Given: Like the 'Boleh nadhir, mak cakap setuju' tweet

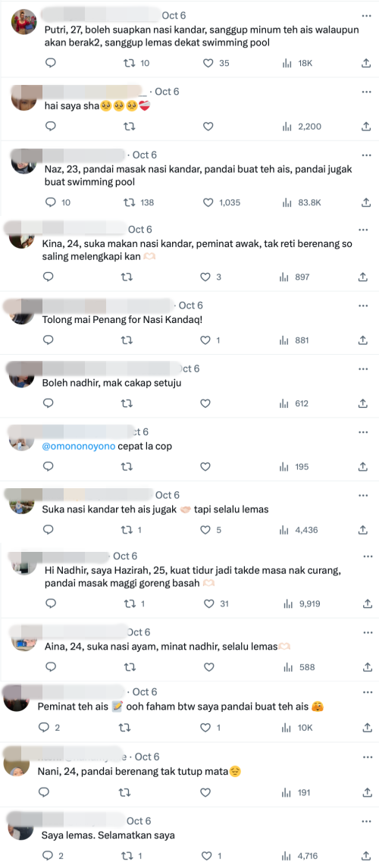Looking at the screenshot, I should (205, 403).
